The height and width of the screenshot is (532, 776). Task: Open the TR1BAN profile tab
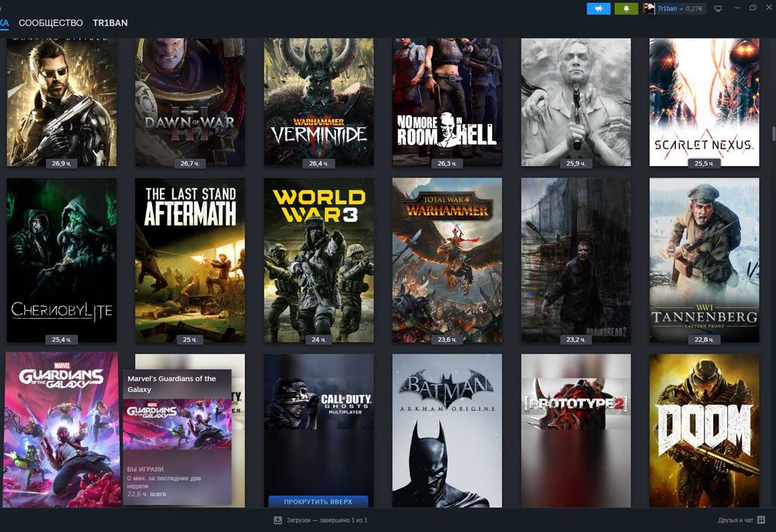point(110,22)
